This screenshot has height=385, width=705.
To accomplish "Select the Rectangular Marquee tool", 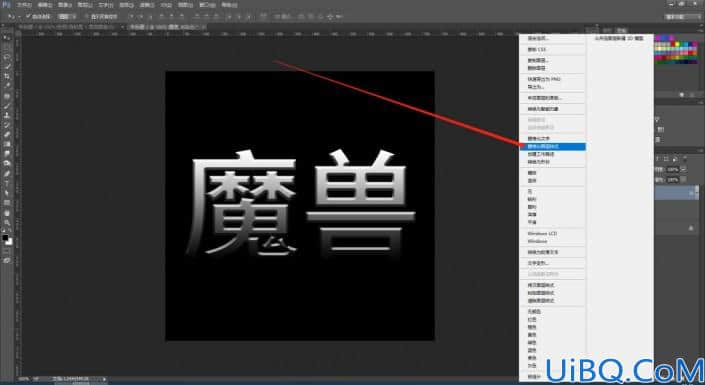I will pos(7,48).
